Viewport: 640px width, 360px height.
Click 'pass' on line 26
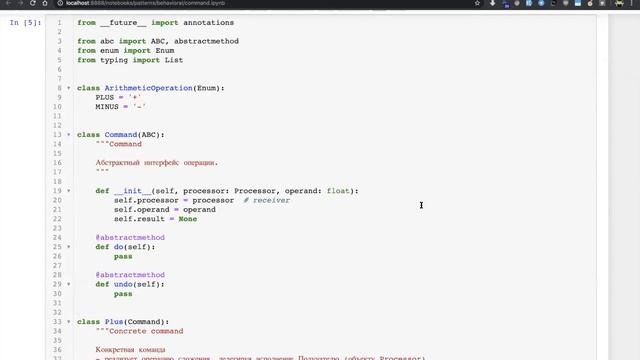coord(123,256)
